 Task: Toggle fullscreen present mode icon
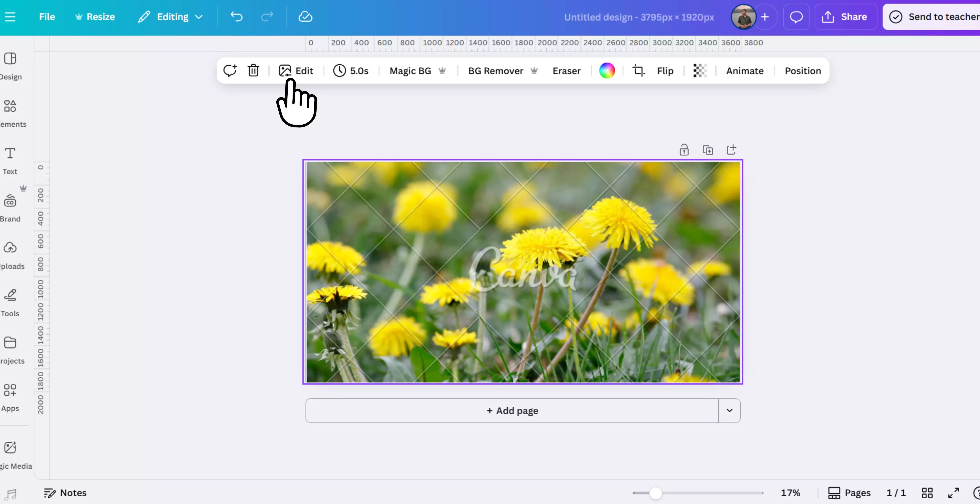click(x=953, y=493)
